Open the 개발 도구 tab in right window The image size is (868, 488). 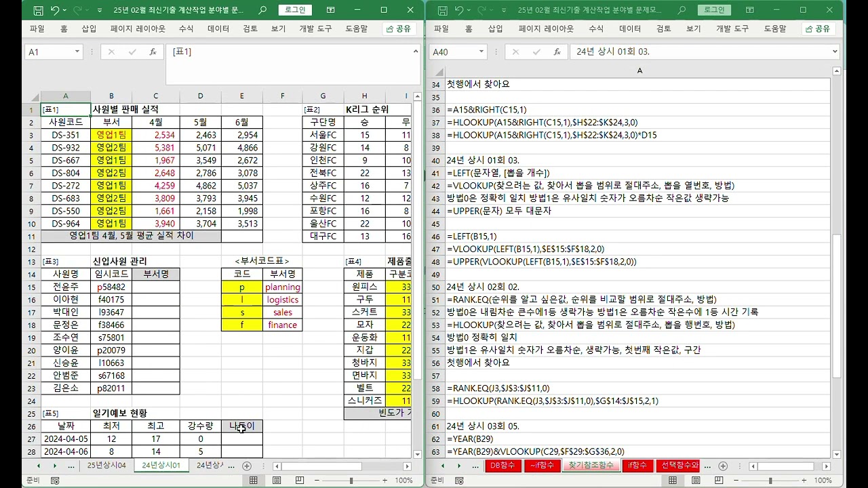(732, 28)
